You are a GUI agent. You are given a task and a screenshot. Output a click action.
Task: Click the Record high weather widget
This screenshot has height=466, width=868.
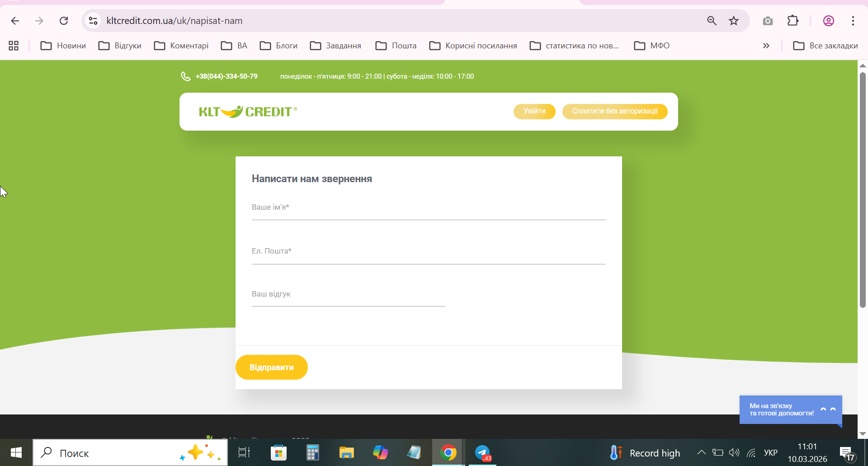[645, 453]
